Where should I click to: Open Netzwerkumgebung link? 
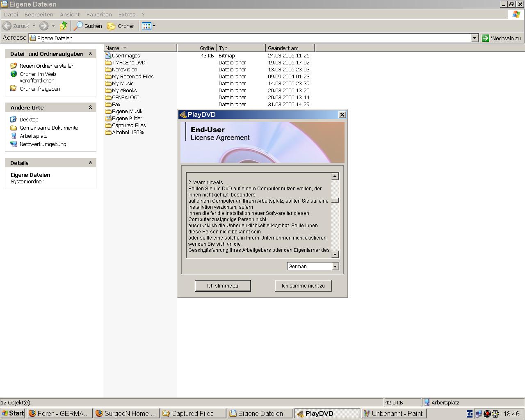click(x=43, y=144)
